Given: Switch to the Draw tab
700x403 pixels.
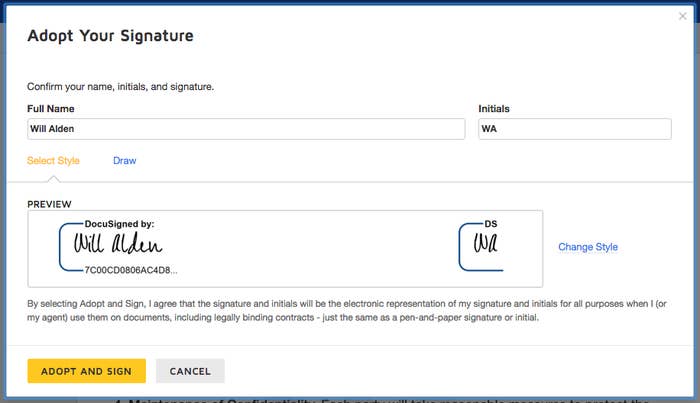Looking at the screenshot, I should (x=125, y=161).
